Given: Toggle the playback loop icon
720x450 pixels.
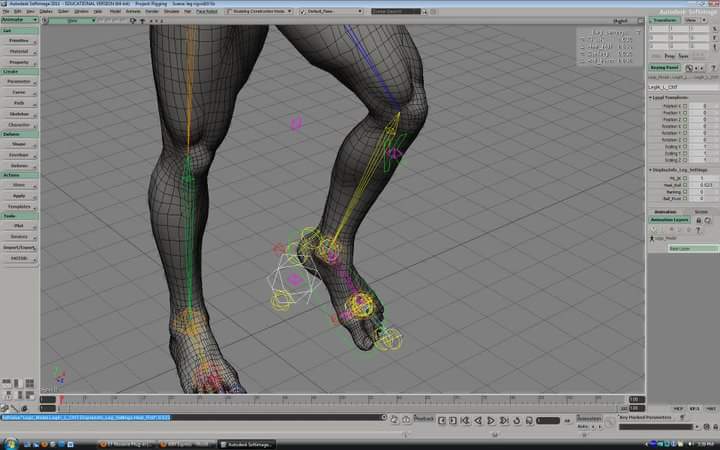Looking at the screenshot, I should click(517, 420).
